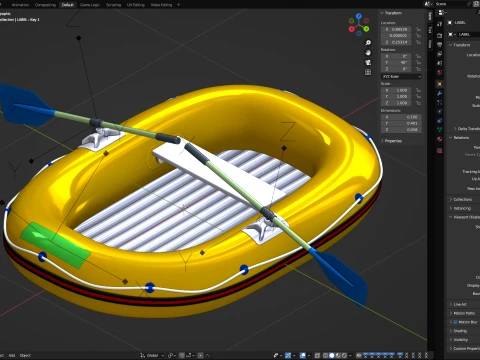The width and height of the screenshot is (480, 360).
Task: Toggle the Scale X lock icon
Action: (x=418, y=90)
